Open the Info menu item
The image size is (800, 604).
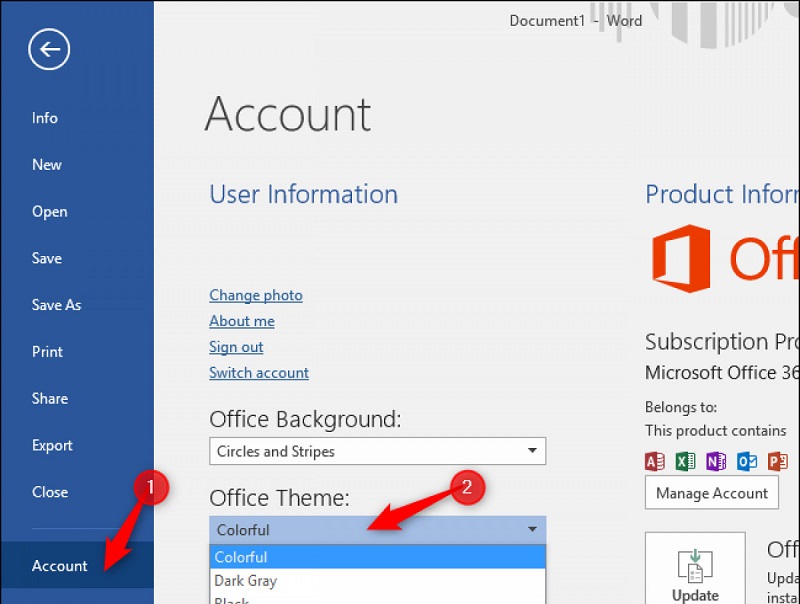(45, 118)
